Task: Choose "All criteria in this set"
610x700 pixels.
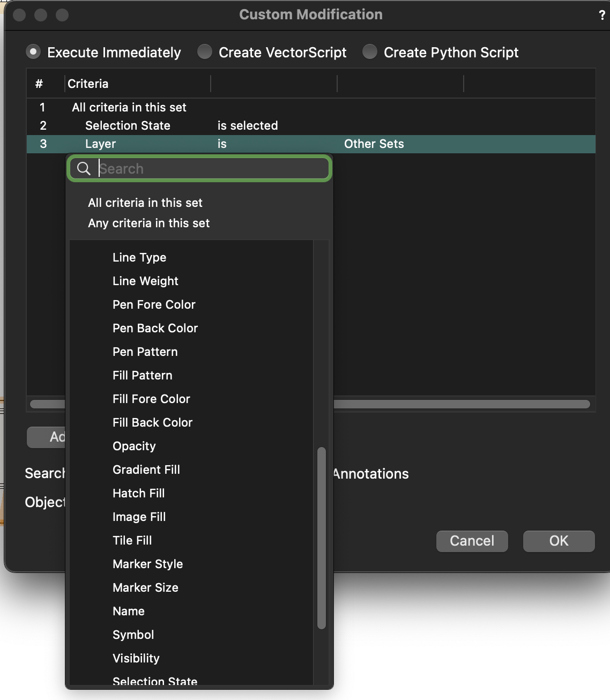Action: pyautogui.click(x=145, y=203)
